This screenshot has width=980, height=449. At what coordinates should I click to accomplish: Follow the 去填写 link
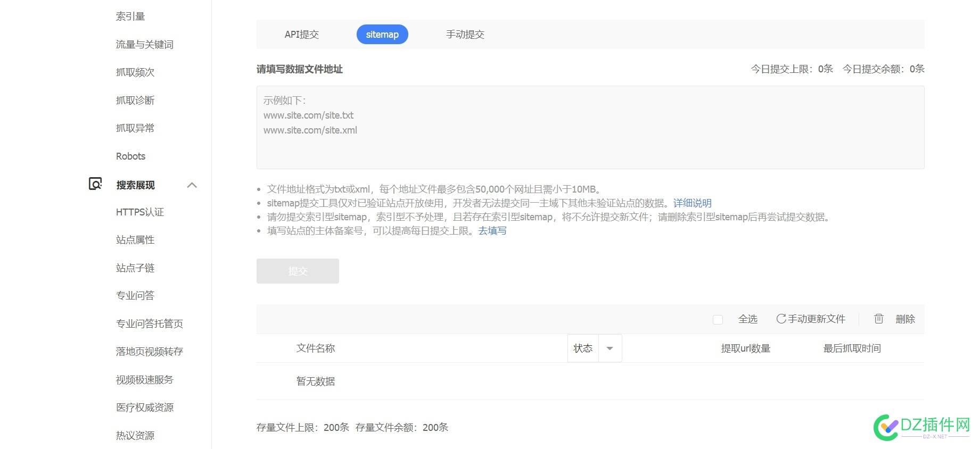492,231
